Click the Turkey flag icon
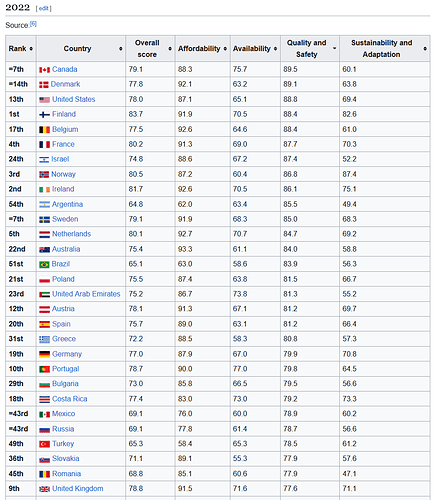The image size is (433, 500). [x=44, y=444]
